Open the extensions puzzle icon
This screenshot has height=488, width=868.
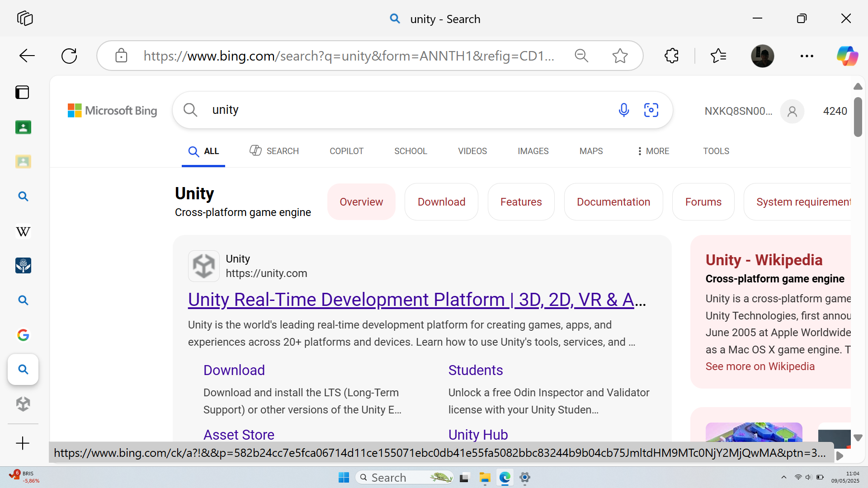pos(671,56)
